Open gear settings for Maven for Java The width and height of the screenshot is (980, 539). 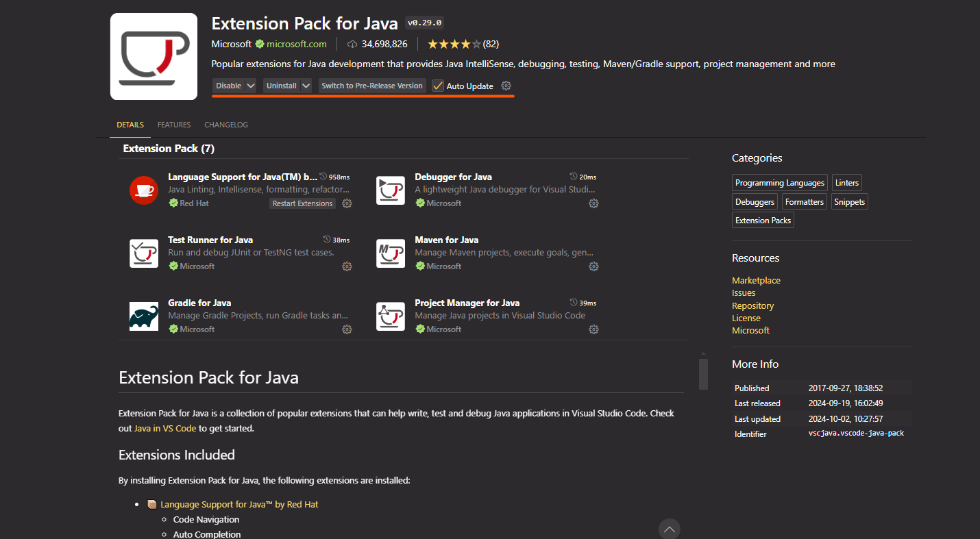click(x=593, y=266)
